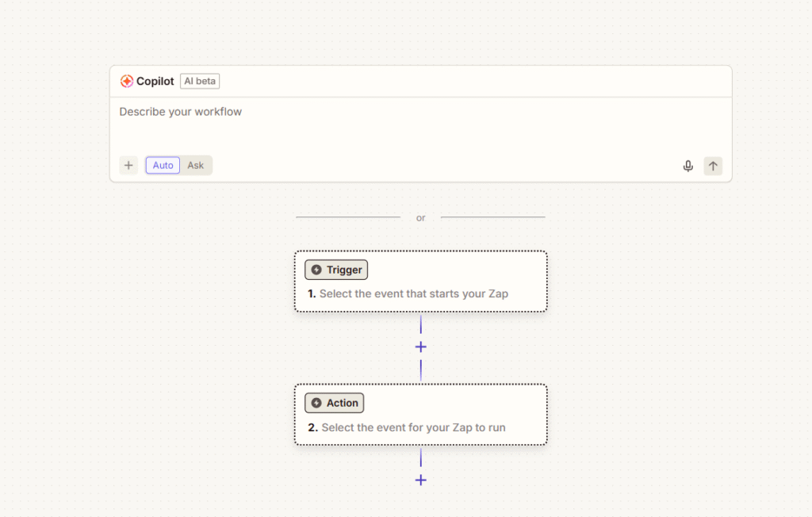Activate the microphone dictation icon
Viewport: 812px width, 517px height.
tap(688, 165)
